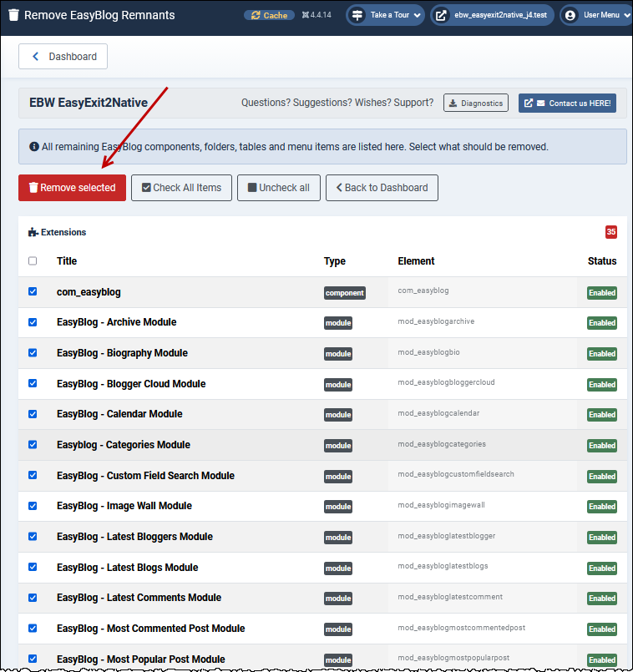This screenshot has height=672, width=633.
Task: Uncheck the com_easyblog checkbox
Action: click(33, 291)
